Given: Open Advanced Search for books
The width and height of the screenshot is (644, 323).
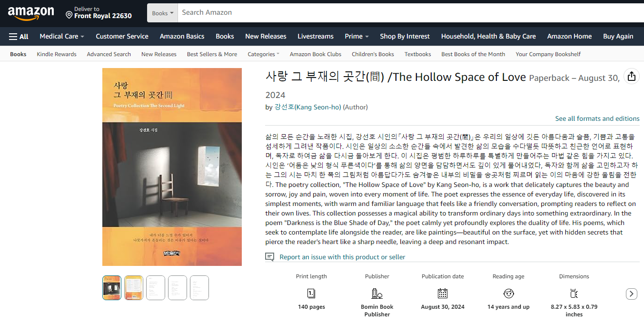Looking at the screenshot, I should 109,54.
